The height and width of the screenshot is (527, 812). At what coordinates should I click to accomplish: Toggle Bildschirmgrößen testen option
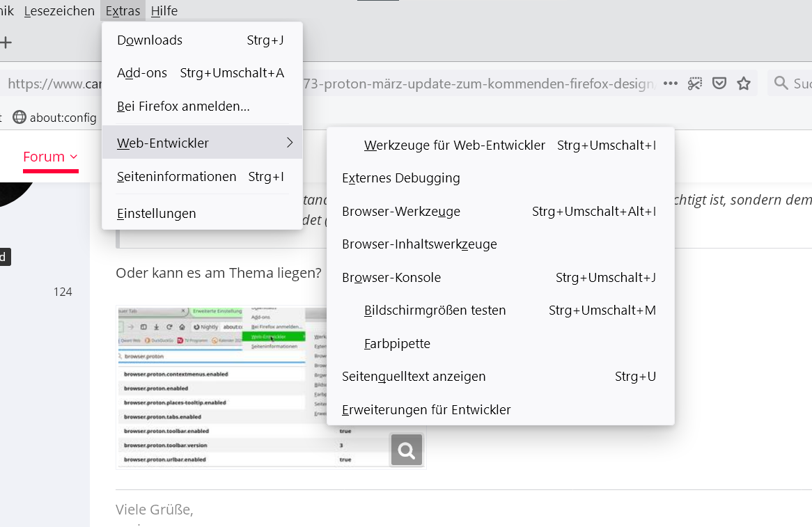(x=435, y=310)
